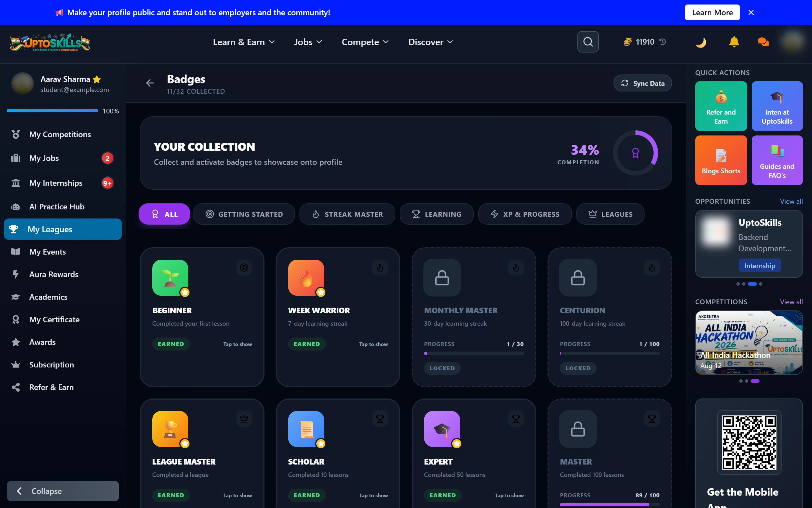This screenshot has width=812, height=508.
Task: View all Competitions link
Action: coord(791,302)
